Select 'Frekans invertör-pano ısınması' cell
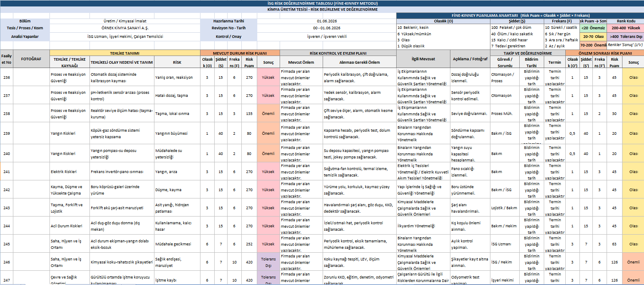644x285 pixels. pyautogui.click(x=122, y=171)
